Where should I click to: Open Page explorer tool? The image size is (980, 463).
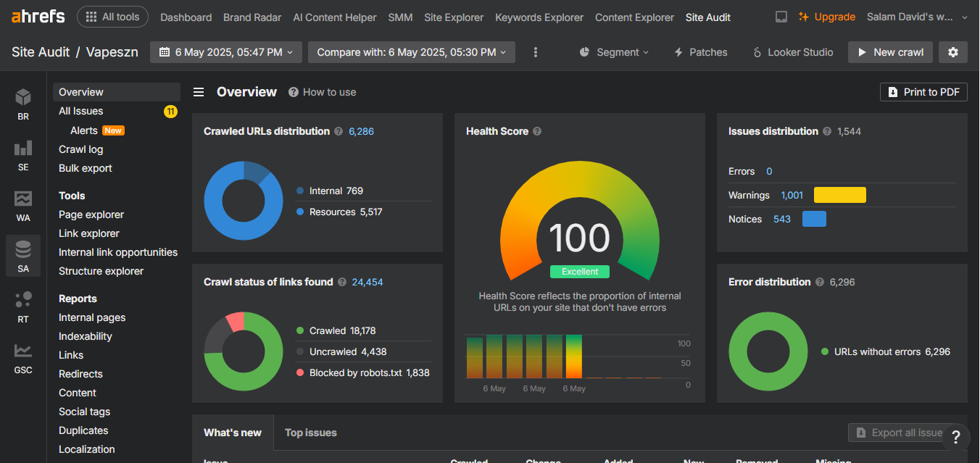(x=91, y=214)
